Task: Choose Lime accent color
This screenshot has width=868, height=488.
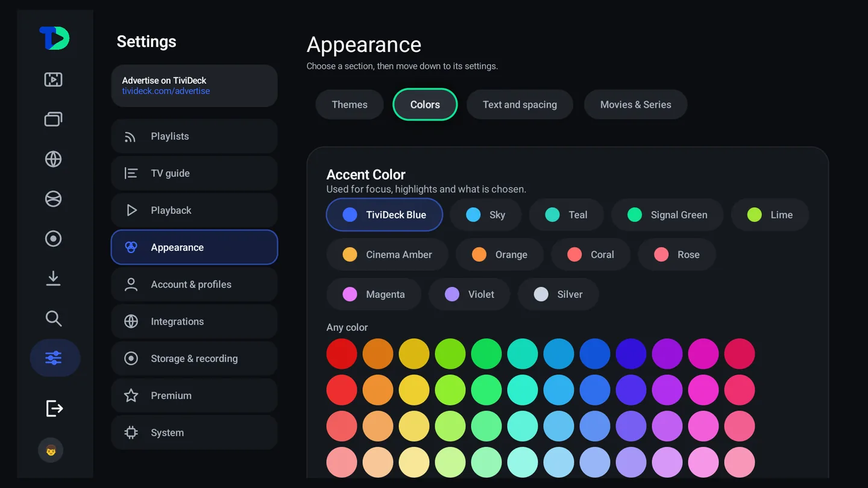Action: tap(770, 214)
